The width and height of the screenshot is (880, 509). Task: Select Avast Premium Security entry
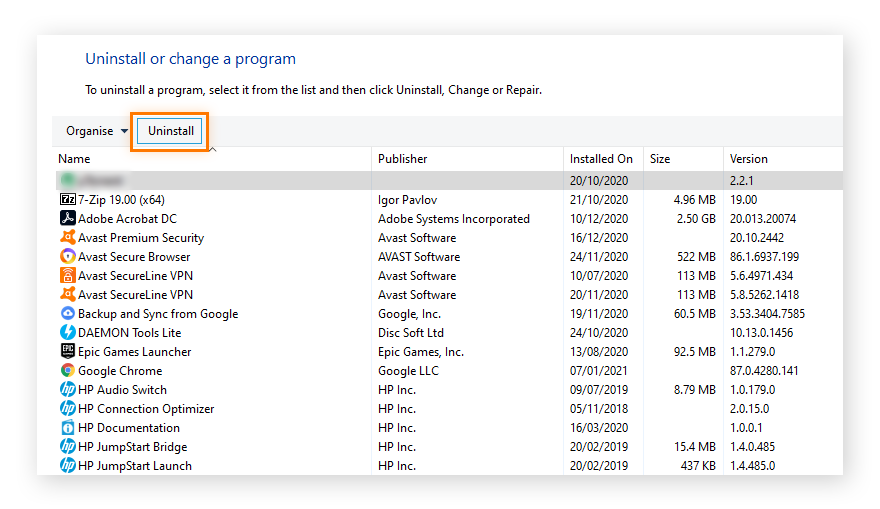(449, 237)
